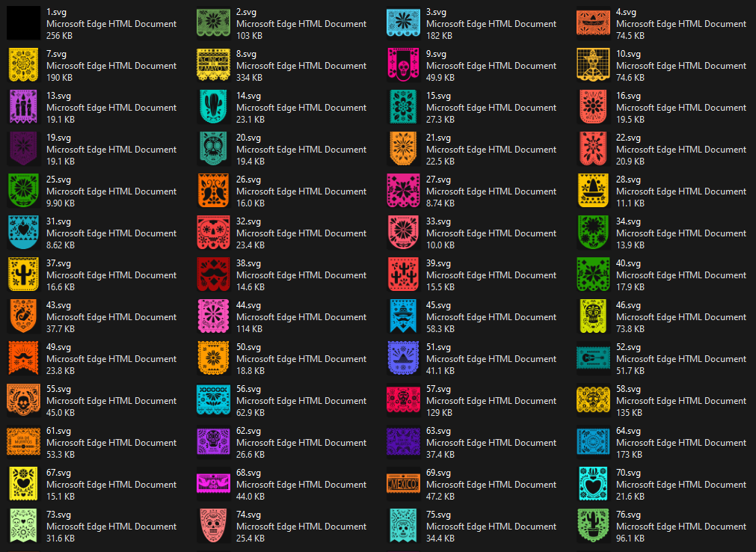Click the yellow cactus icon of 37.svg

tap(23, 275)
